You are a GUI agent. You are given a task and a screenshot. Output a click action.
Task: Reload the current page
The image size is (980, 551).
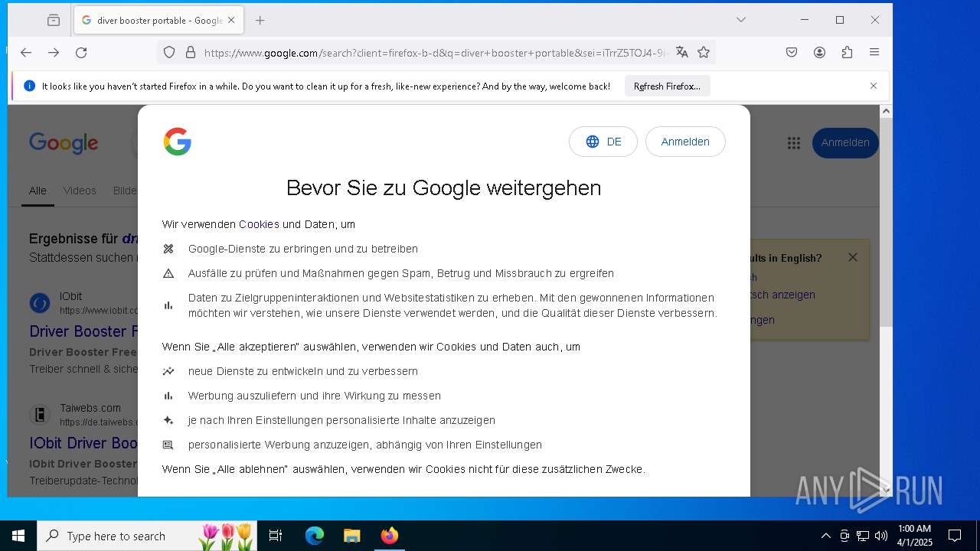(x=81, y=52)
